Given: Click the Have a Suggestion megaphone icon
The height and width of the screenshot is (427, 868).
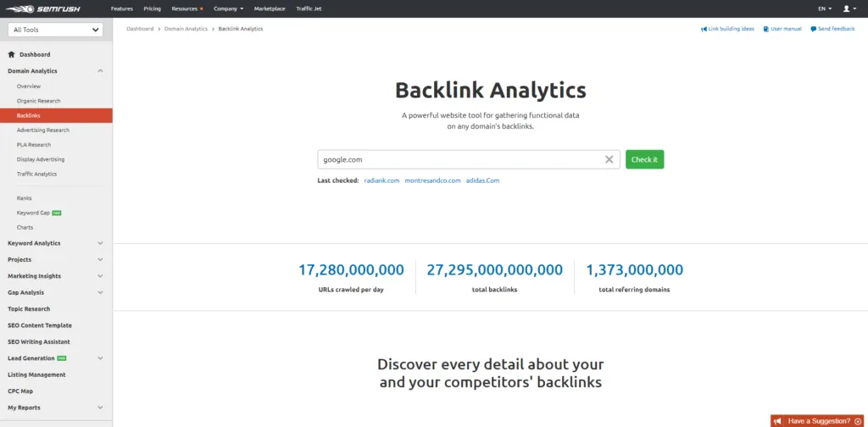Looking at the screenshot, I should tap(778, 421).
